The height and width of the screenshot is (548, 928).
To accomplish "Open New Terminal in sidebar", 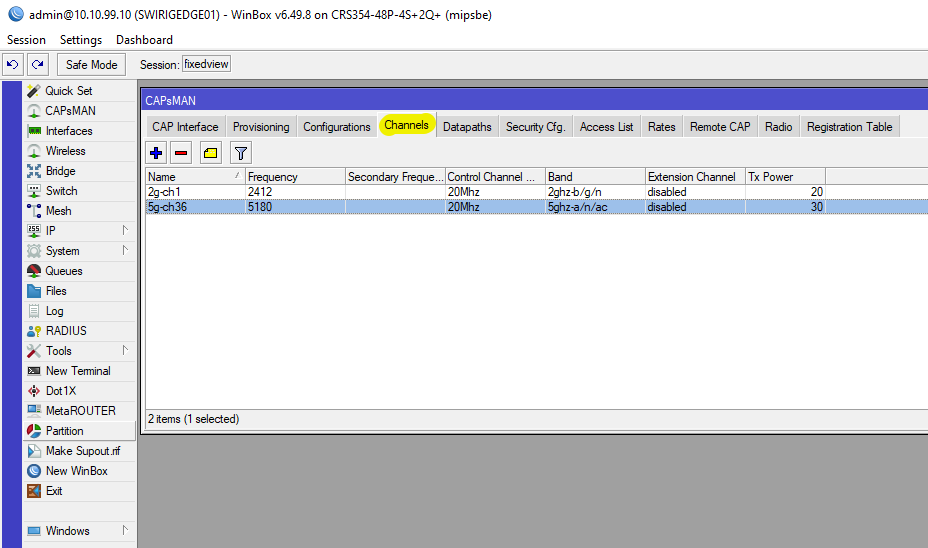I will pos(78,371).
